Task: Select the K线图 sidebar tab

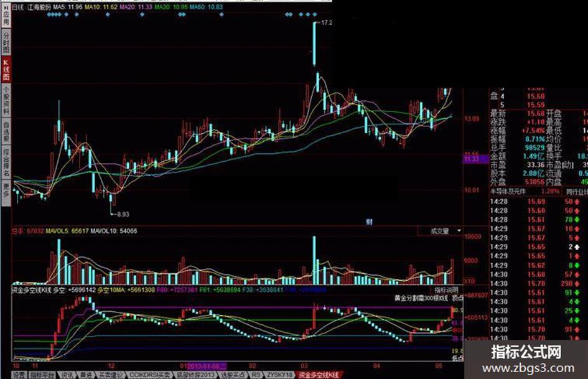Action: coord(6,70)
